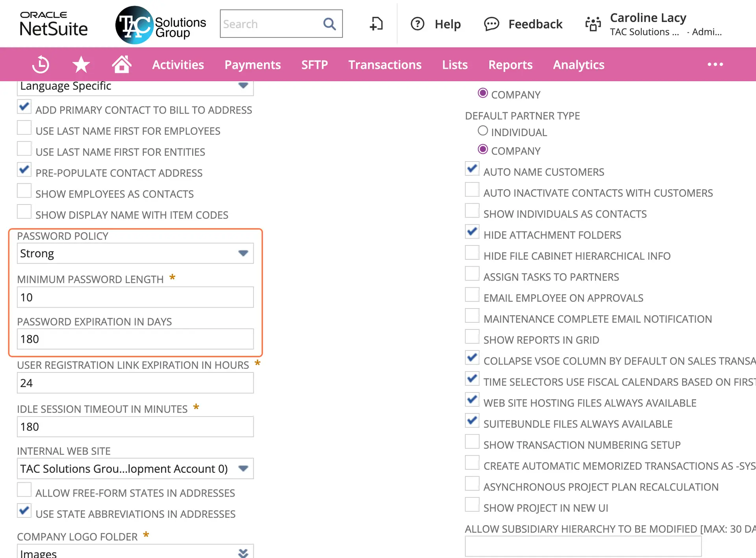756x558 pixels.
Task: Open the Recent Records clock icon
Action: [x=41, y=65]
